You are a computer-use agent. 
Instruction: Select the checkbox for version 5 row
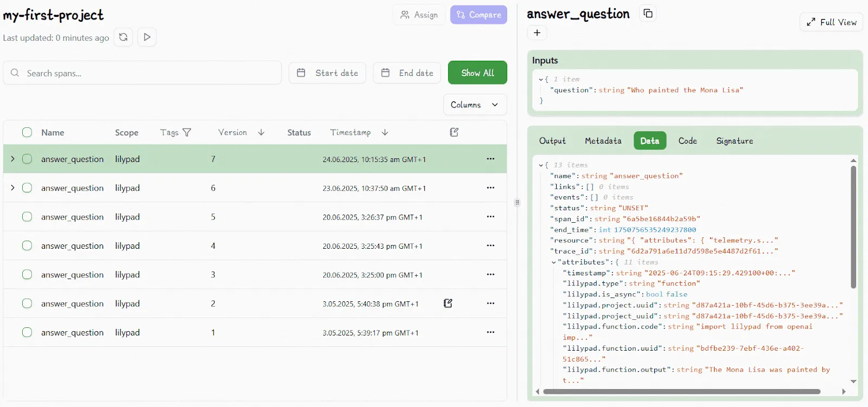tap(27, 217)
